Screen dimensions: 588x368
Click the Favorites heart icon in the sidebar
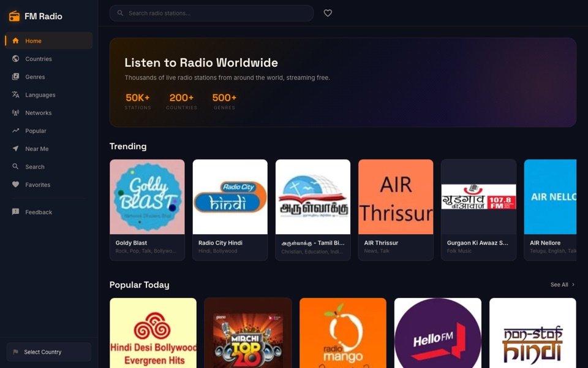tap(15, 185)
